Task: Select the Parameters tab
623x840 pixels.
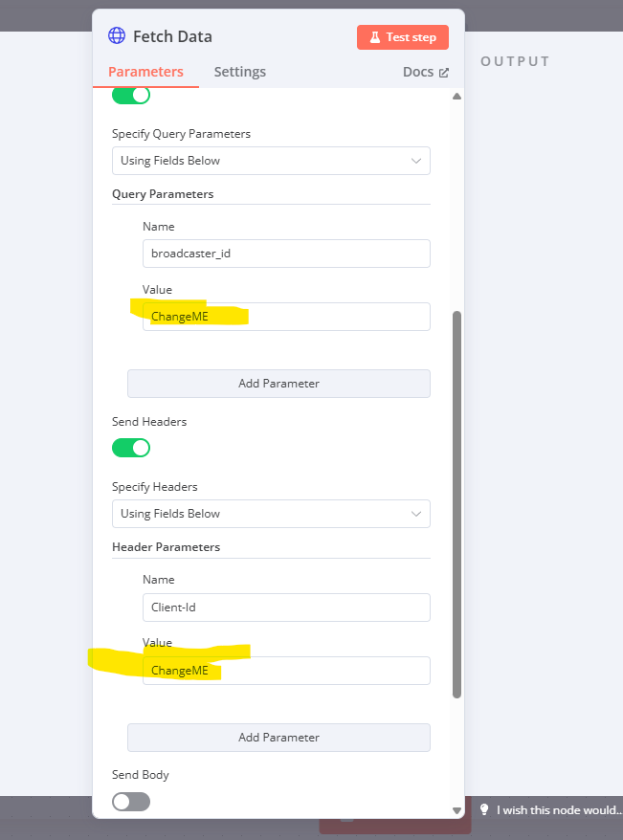Action: (145, 72)
